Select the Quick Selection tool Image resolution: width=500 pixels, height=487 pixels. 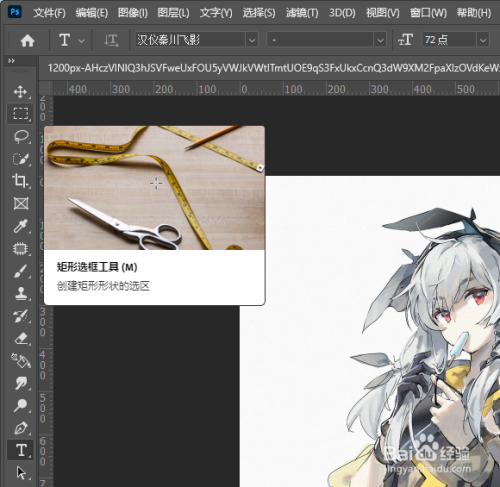click(21, 159)
